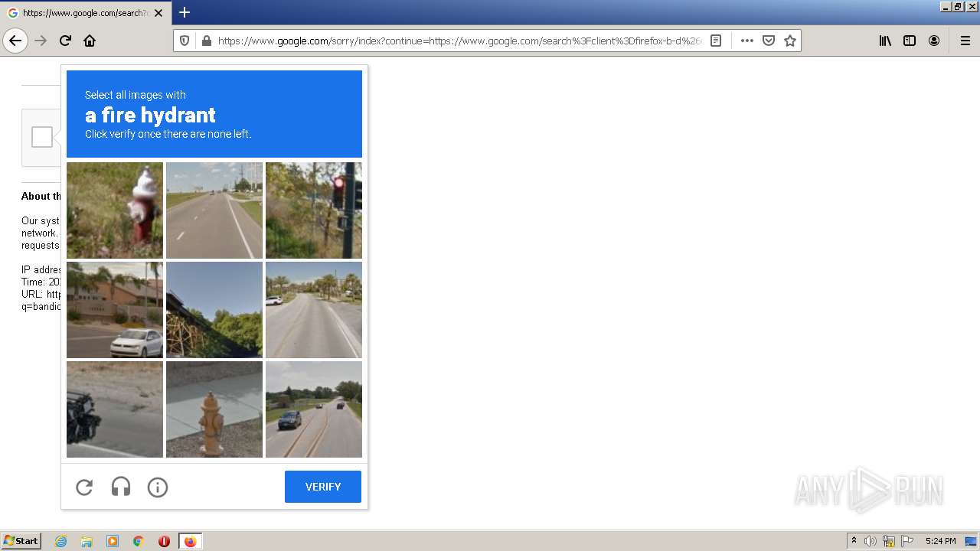Reload the captcha challenge
This screenshot has height=551, width=980.
[84, 487]
